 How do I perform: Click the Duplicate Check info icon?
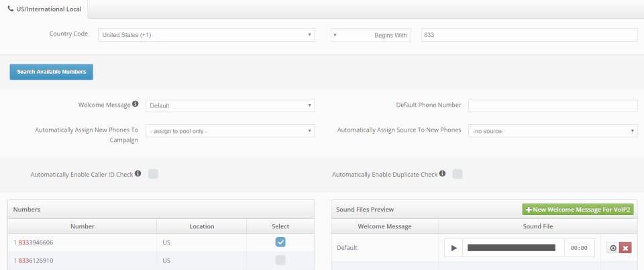point(443,174)
